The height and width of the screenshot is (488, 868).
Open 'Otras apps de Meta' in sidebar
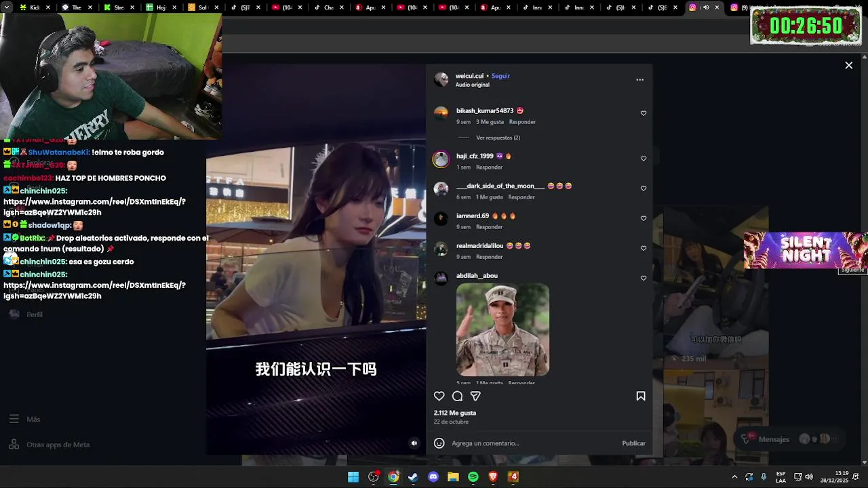[x=49, y=445]
